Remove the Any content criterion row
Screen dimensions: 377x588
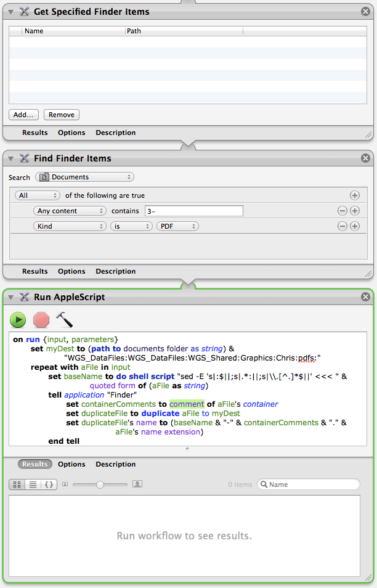[x=342, y=211]
